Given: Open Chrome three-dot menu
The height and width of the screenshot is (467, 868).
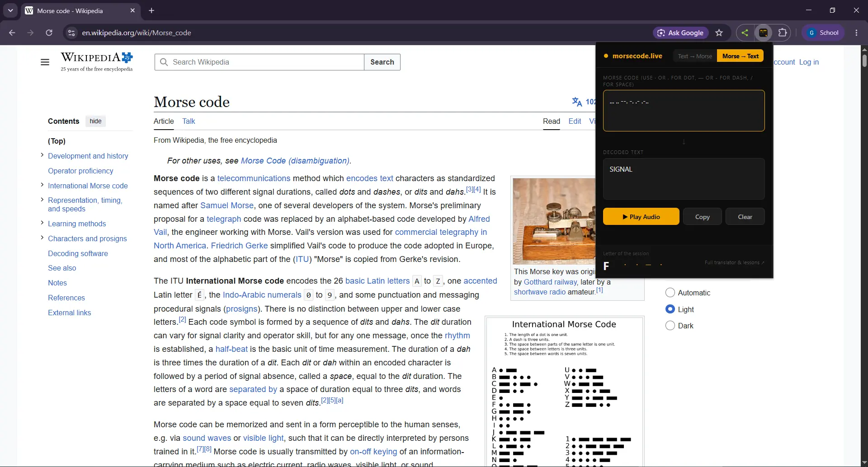Looking at the screenshot, I should tap(856, 33).
